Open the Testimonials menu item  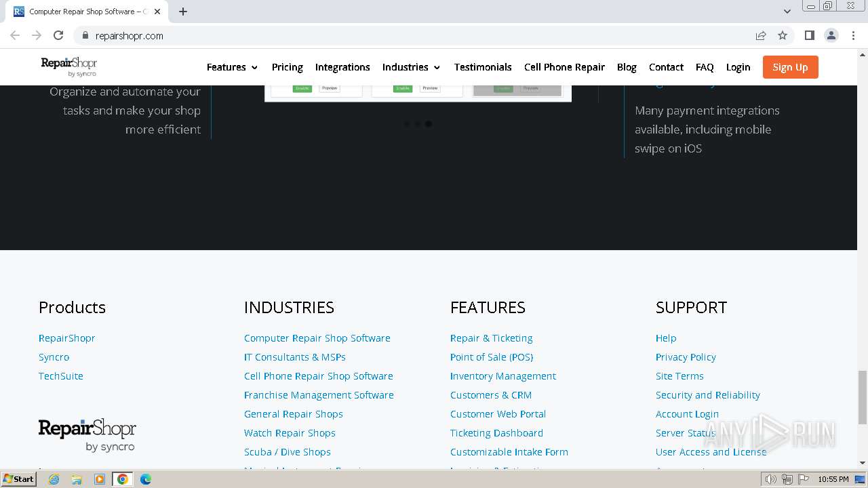click(x=483, y=67)
